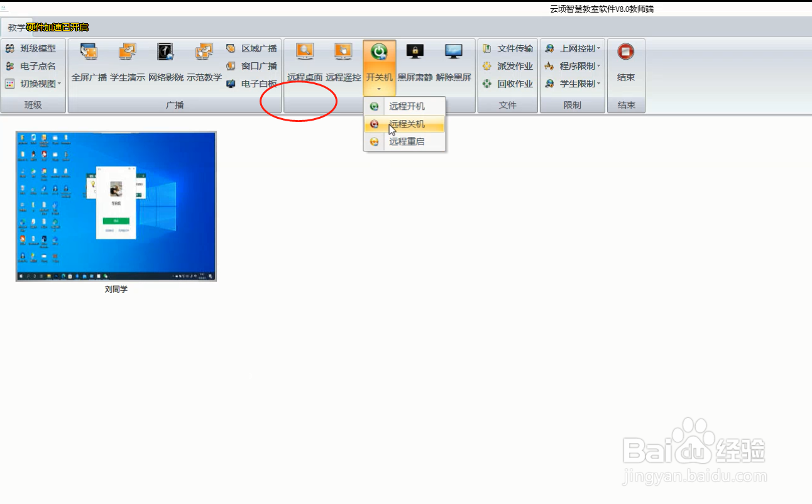Launch 学生演示 student demonstration

pyautogui.click(x=128, y=63)
